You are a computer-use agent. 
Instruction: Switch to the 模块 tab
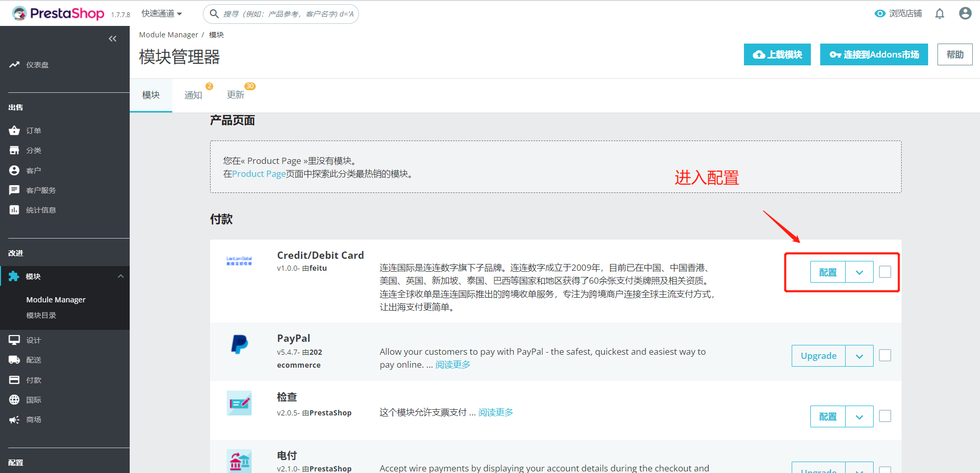(151, 95)
